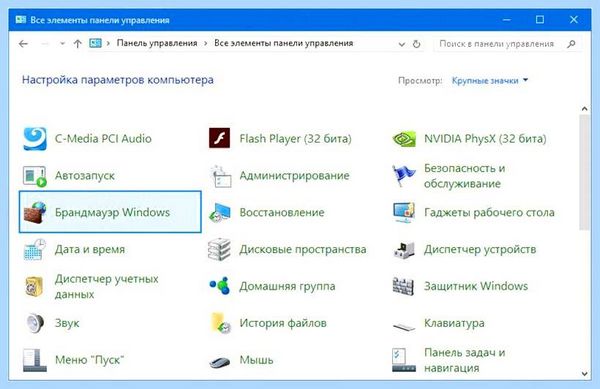
Task: Open the Безопасность и обслуживание flag icon
Action: (404, 176)
